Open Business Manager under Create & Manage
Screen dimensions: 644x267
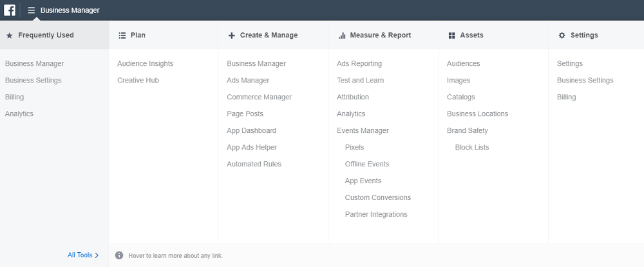click(x=256, y=64)
